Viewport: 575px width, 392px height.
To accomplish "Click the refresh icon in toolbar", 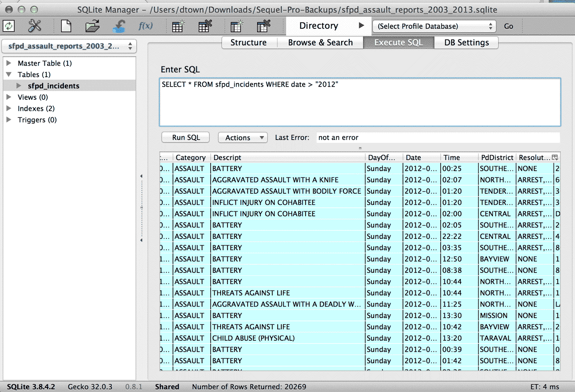I will point(9,26).
